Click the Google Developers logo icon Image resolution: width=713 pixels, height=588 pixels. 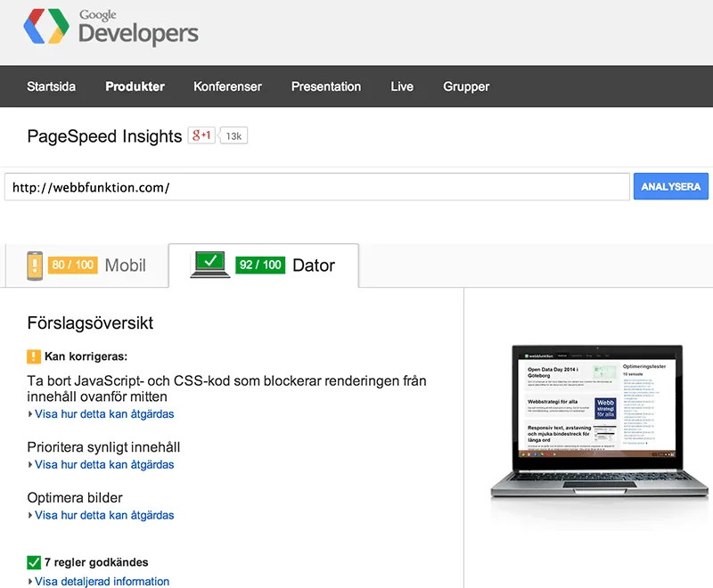(x=46, y=26)
